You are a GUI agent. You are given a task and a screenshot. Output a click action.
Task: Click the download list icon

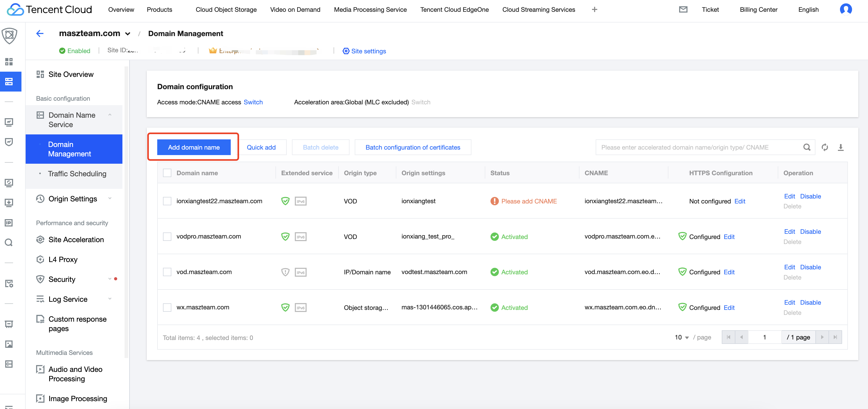click(x=840, y=147)
